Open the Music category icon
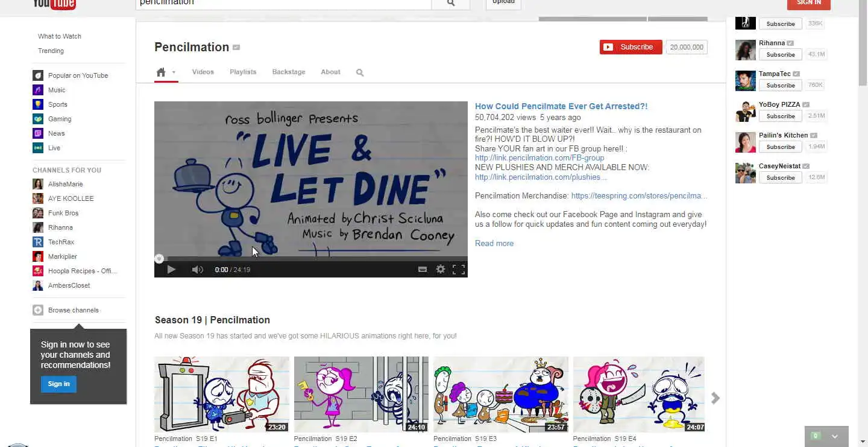The height and width of the screenshot is (447, 868). pos(38,90)
